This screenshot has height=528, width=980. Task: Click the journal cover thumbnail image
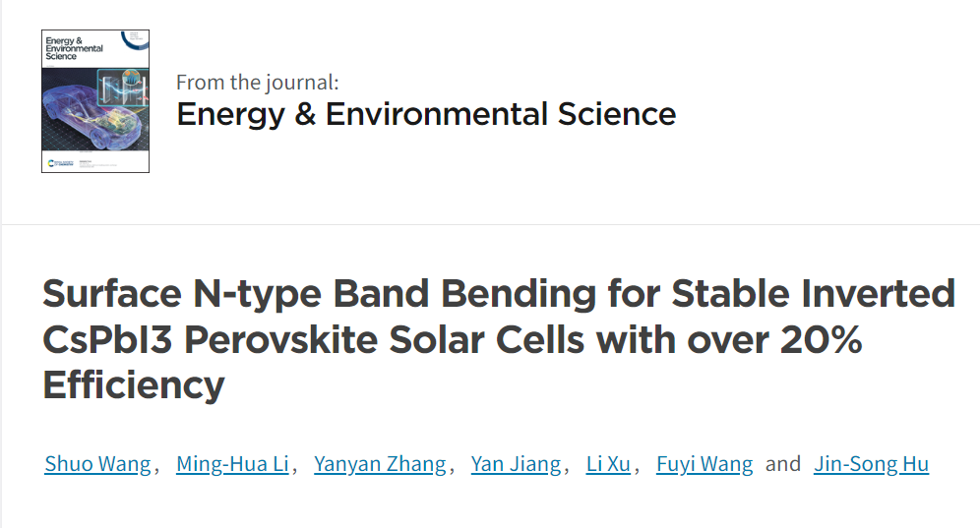(95, 101)
